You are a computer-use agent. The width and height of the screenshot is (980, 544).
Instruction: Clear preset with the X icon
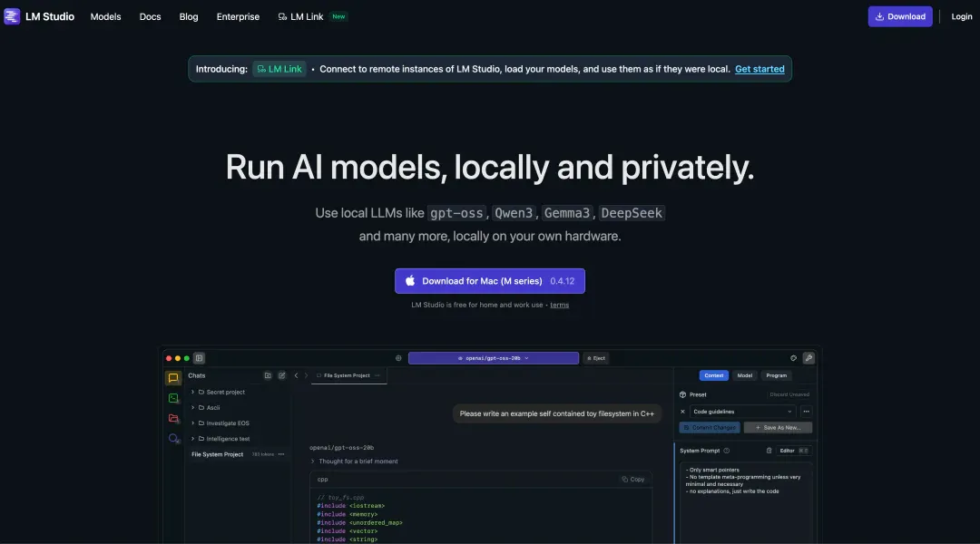coord(682,412)
